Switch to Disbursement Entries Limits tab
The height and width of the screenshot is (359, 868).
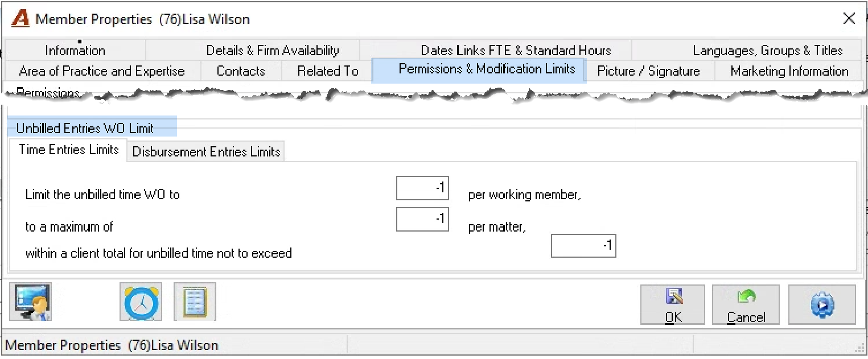pos(206,152)
